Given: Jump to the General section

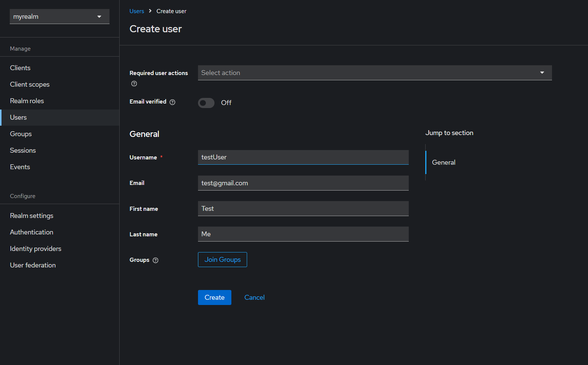Looking at the screenshot, I should pyautogui.click(x=444, y=162).
